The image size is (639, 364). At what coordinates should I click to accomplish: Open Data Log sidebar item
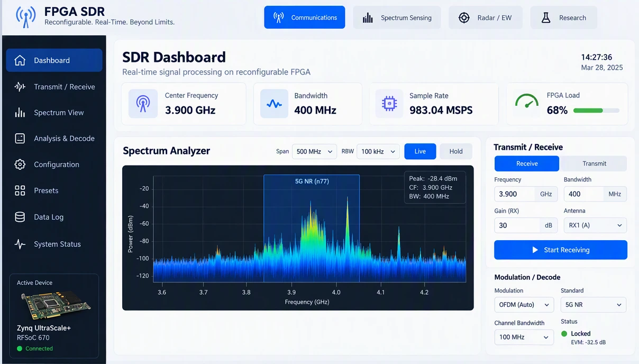click(54, 217)
